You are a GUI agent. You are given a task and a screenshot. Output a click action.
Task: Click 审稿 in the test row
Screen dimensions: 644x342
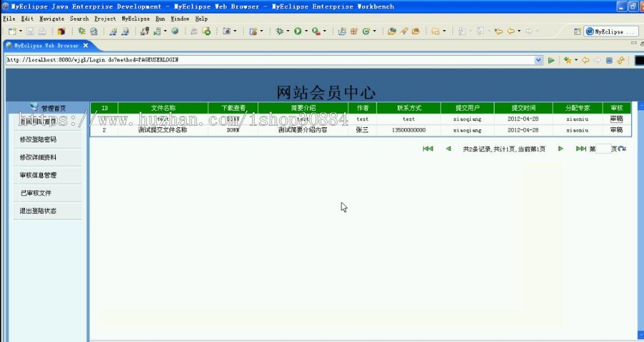tap(617, 119)
